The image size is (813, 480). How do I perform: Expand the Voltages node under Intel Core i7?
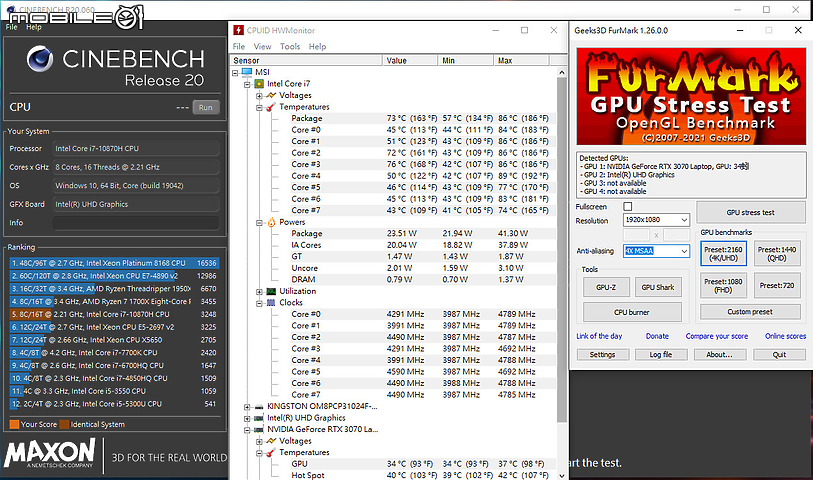click(x=259, y=96)
